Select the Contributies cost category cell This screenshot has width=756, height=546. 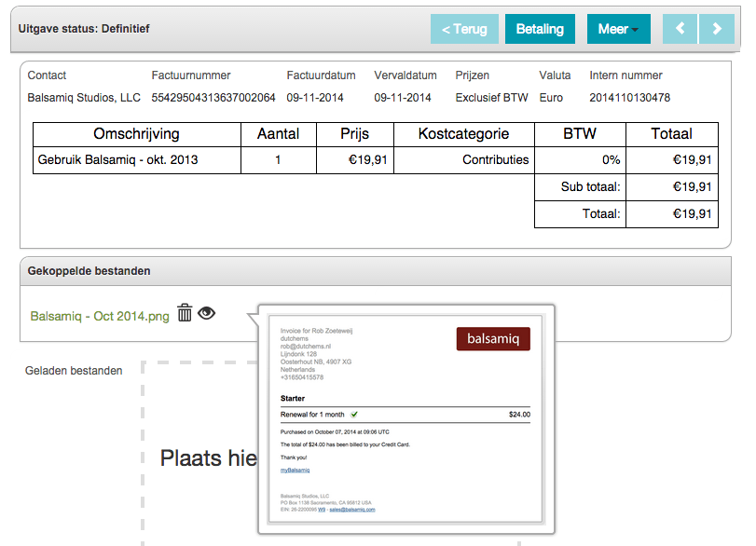(464, 160)
